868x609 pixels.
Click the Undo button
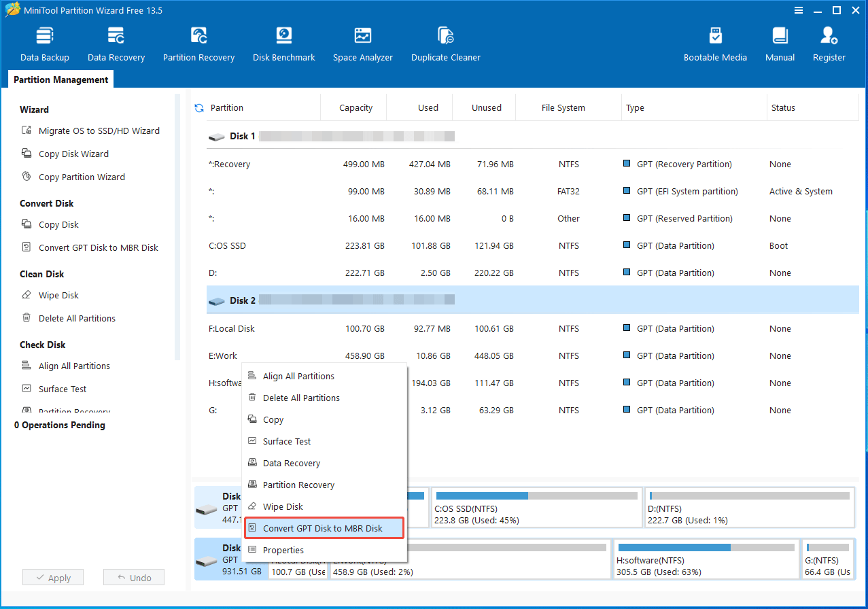pos(133,576)
